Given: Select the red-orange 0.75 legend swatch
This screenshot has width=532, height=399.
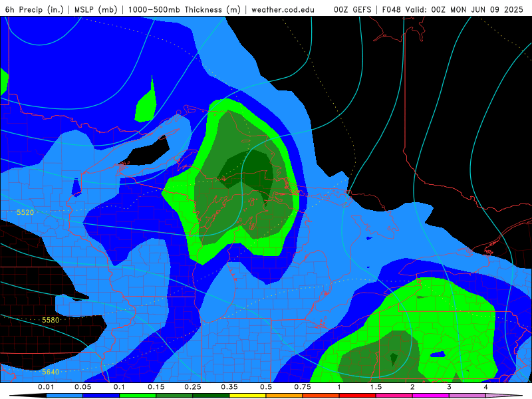Looking at the screenshot, I should (x=321, y=396).
